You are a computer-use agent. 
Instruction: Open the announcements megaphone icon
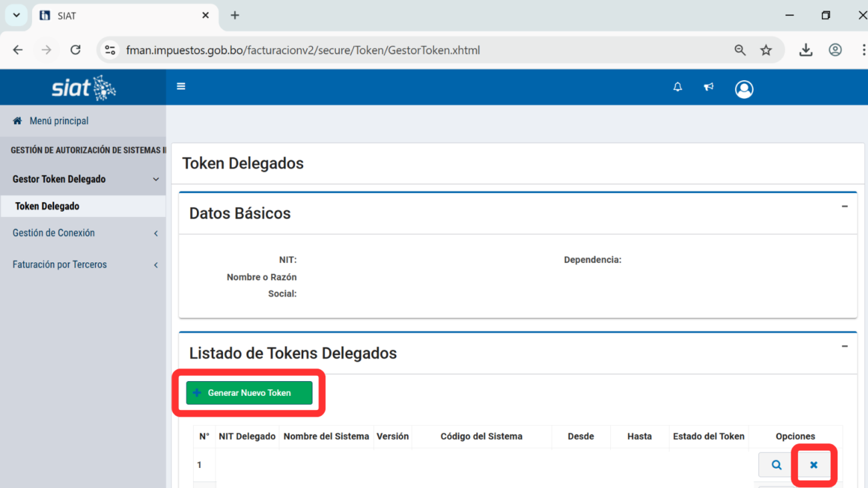pyautogui.click(x=708, y=87)
